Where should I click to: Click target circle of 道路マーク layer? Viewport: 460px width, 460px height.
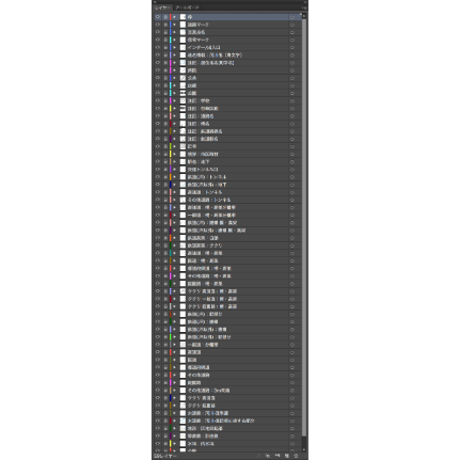click(x=292, y=25)
